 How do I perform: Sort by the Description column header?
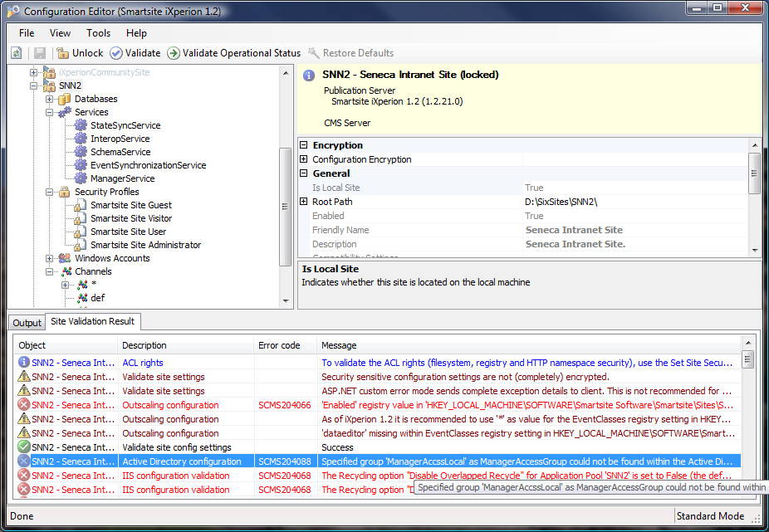(186, 345)
